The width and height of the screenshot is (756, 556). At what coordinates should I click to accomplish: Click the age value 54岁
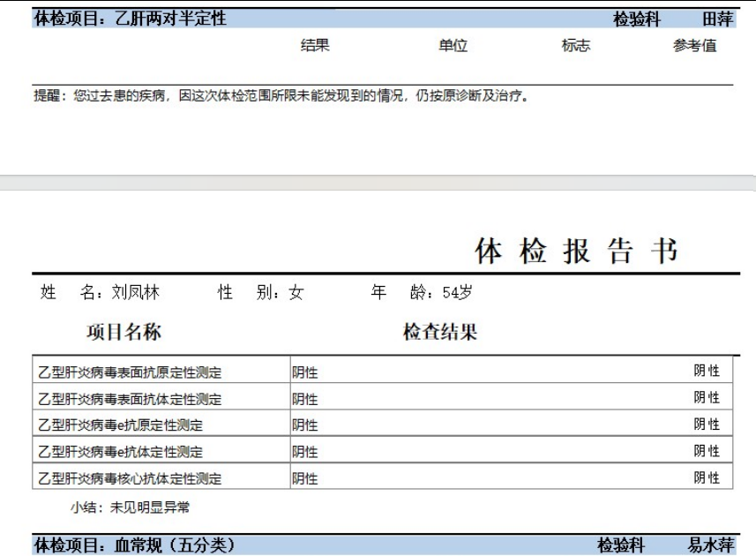pos(457,293)
